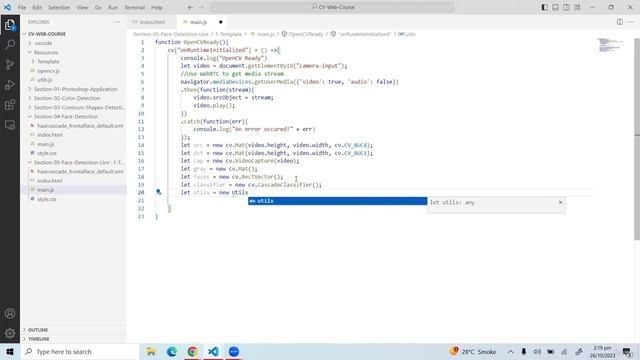Open the File menu
The image size is (640, 360).
click(22, 7)
